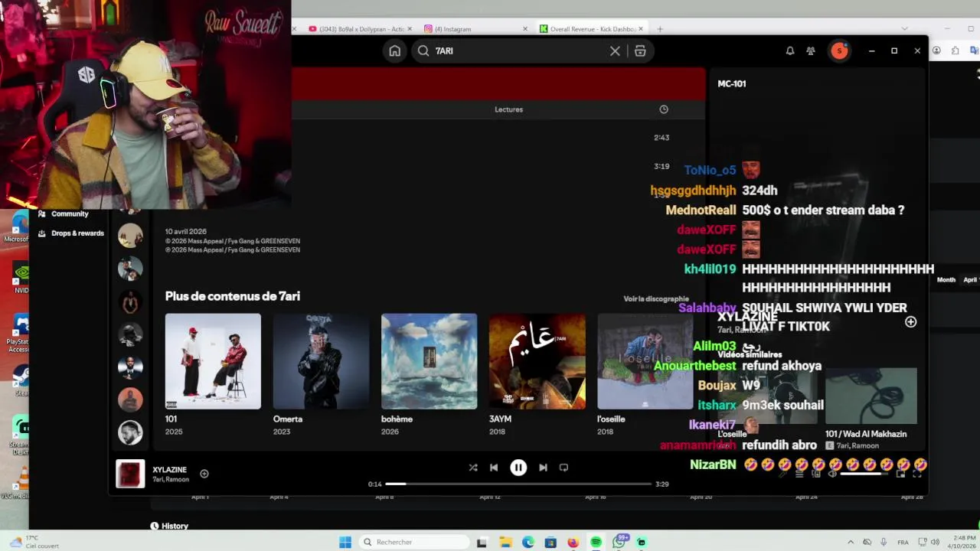Pause the playing track

tap(518, 468)
